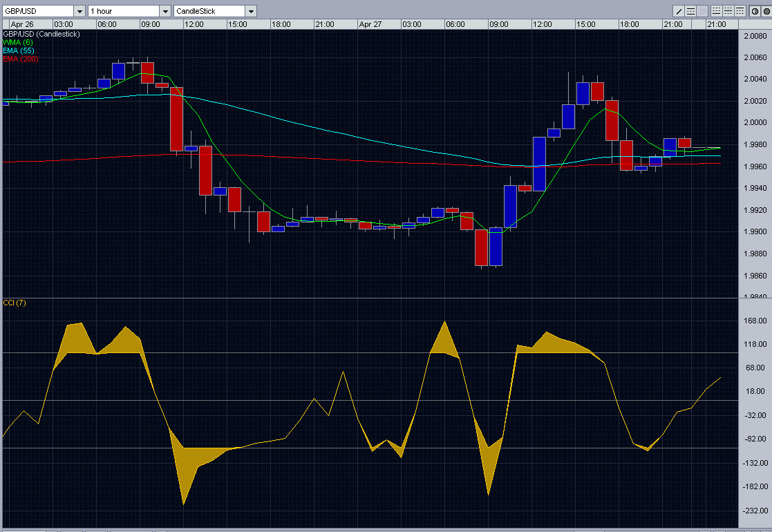Click the WMA (6) indicator label
772x532 pixels.
point(18,43)
